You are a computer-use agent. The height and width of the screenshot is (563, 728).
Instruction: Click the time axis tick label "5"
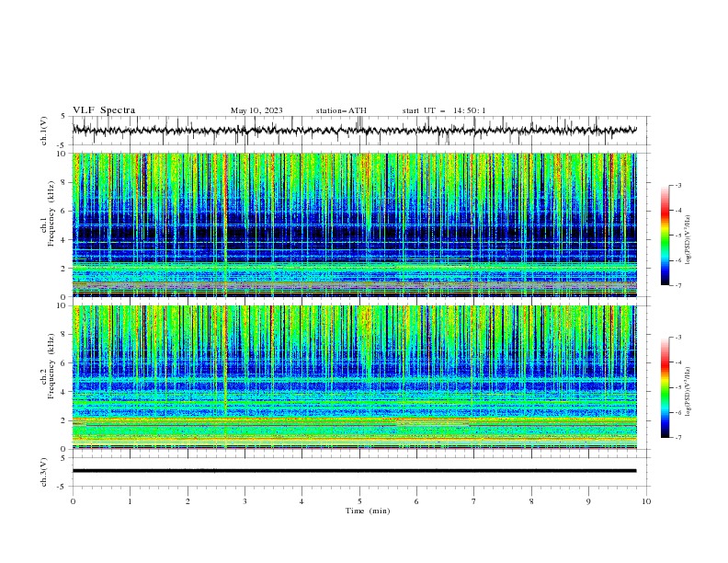click(359, 501)
